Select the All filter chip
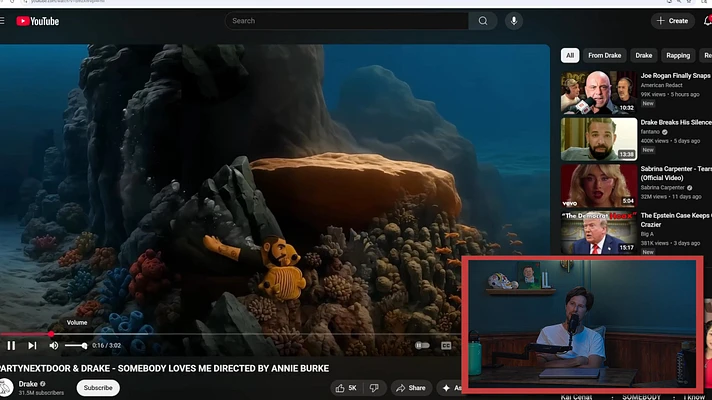712x400 pixels. (570, 55)
